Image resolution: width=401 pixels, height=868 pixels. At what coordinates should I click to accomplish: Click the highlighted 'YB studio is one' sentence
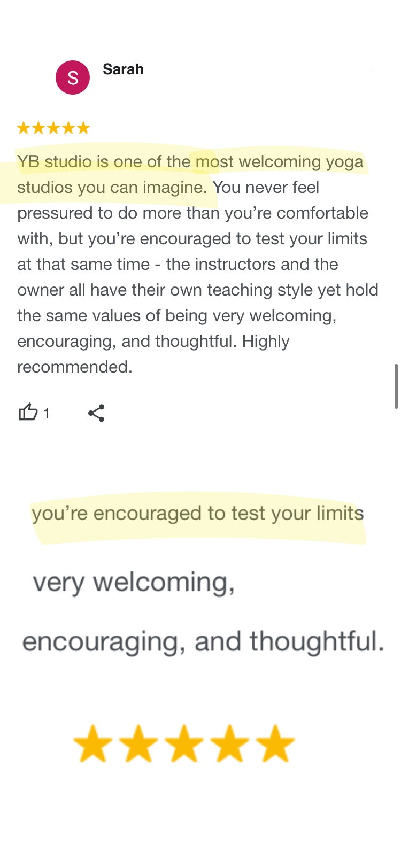(190, 174)
